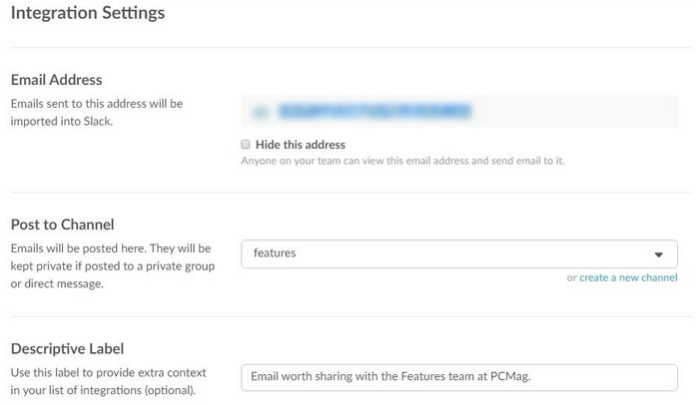Follow the "create a new channel" link
The image size is (697, 405).
point(628,278)
